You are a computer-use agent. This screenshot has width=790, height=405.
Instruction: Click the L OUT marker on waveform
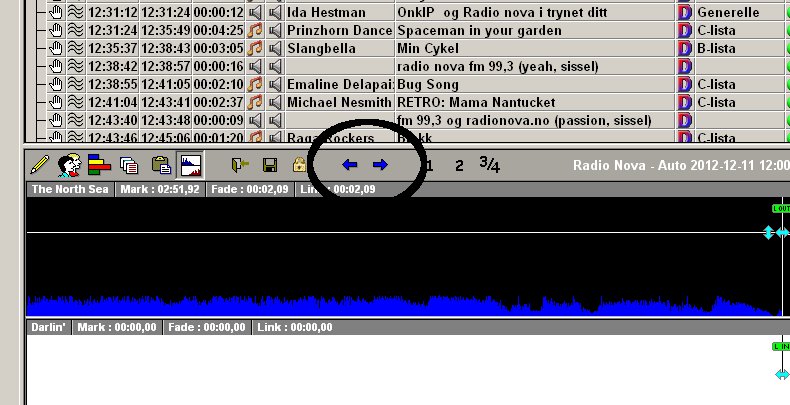click(x=781, y=209)
